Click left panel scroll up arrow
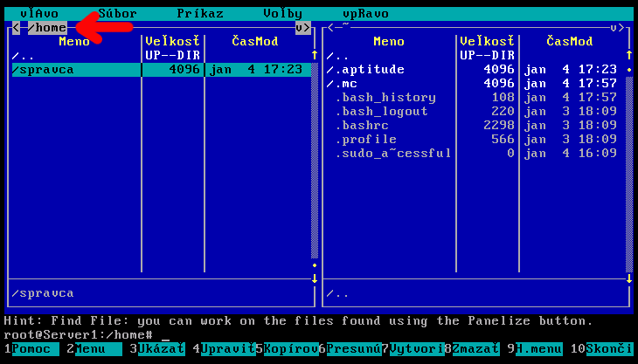 click(315, 55)
